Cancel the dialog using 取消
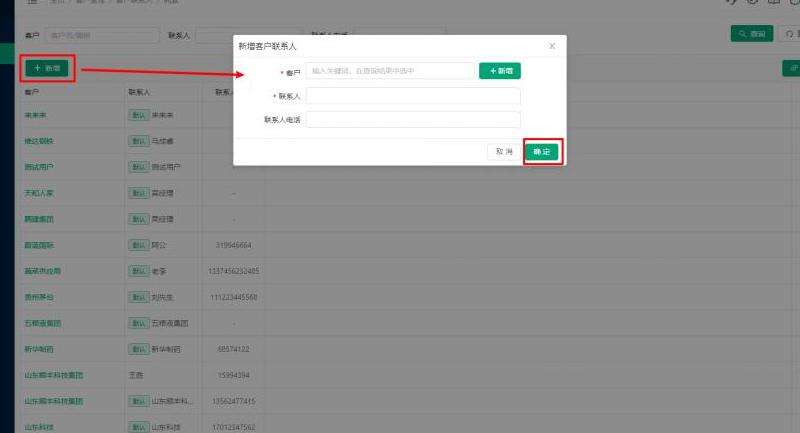Viewport: 800px width, 433px height. tap(504, 151)
